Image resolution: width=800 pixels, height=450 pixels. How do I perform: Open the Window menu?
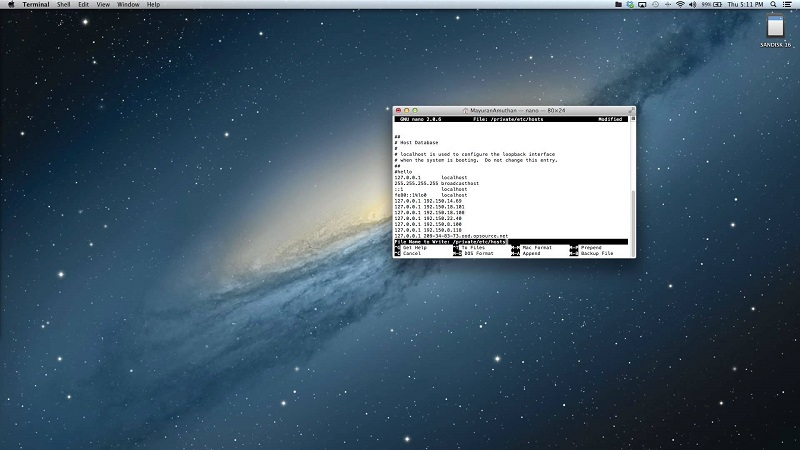(x=128, y=5)
